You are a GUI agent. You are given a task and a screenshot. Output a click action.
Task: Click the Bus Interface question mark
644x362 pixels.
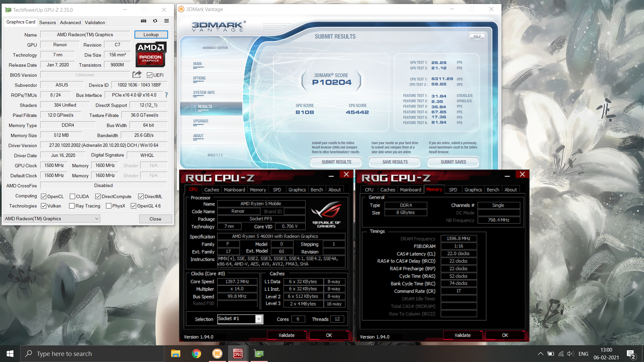pos(166,95)
